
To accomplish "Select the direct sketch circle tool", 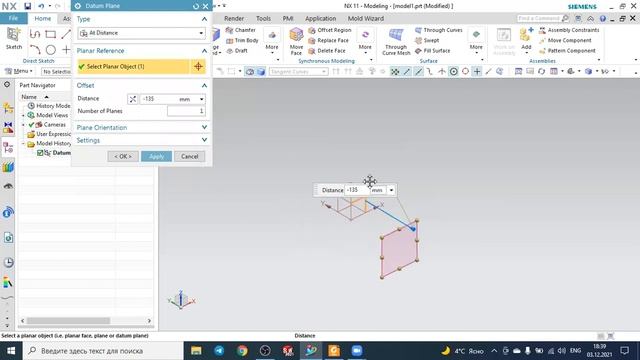I will point(51,50).
